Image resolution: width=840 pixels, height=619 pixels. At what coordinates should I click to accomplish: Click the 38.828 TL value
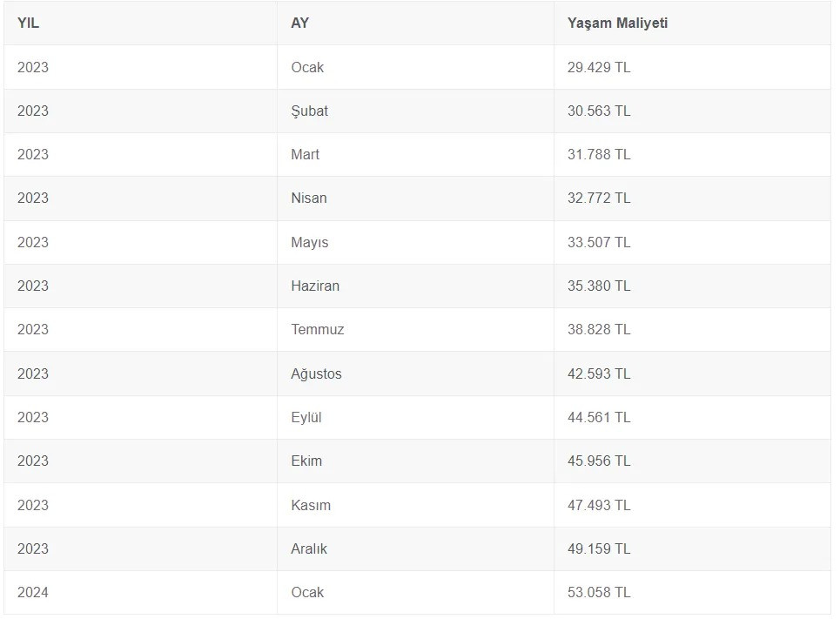pos(599,329)
